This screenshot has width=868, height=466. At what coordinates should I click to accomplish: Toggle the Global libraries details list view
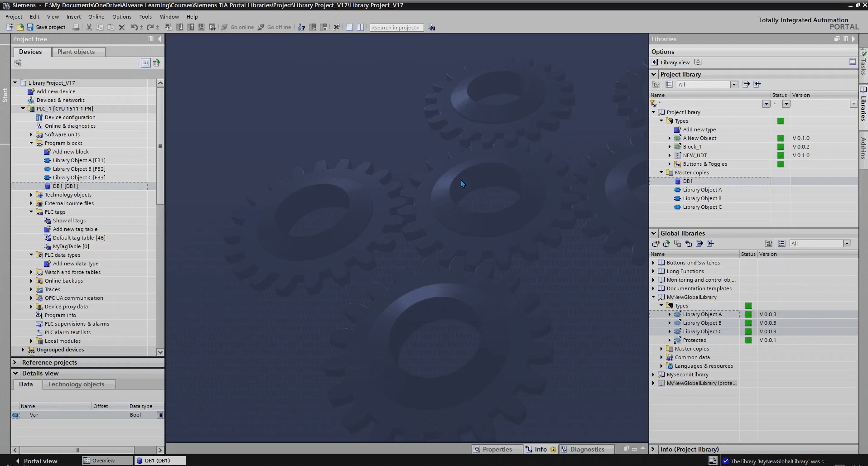[781, 244]
